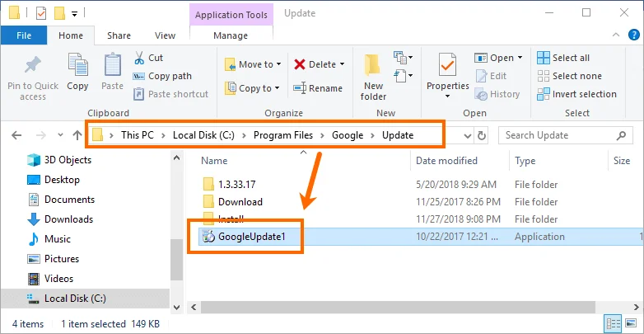This screenshot has height=334, width=644.
Task: Select the GoogleUpdate1 application file
Action: coord(251,237)
